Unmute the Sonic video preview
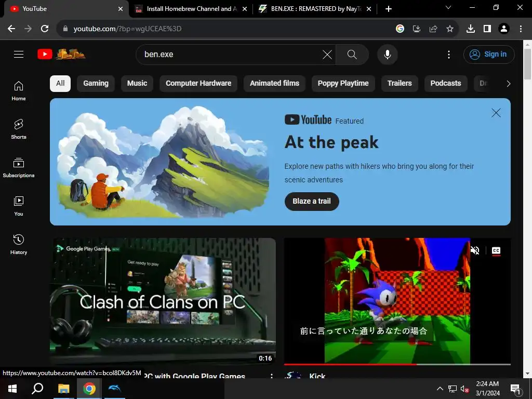The image size is (532, 399). tap(475, 250)
